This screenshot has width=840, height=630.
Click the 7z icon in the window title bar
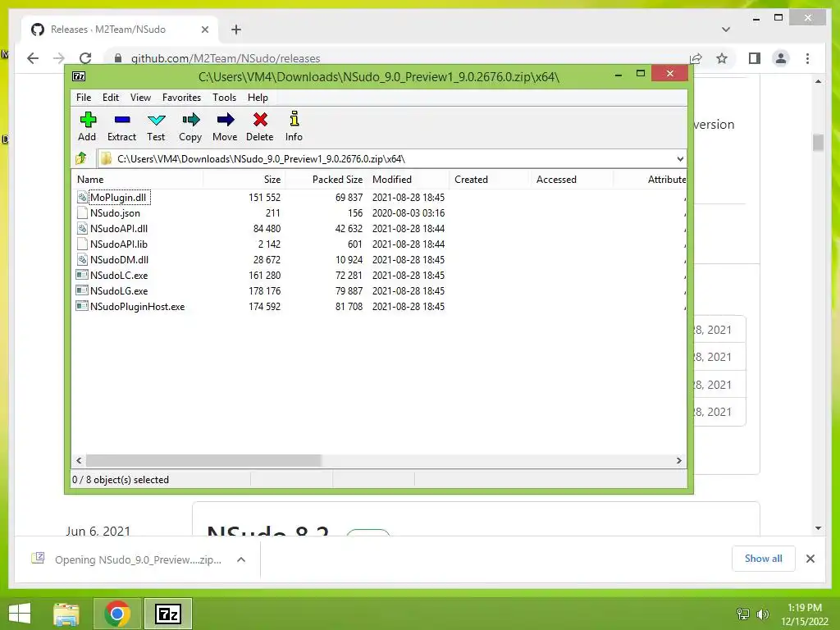tap(79, 76)
